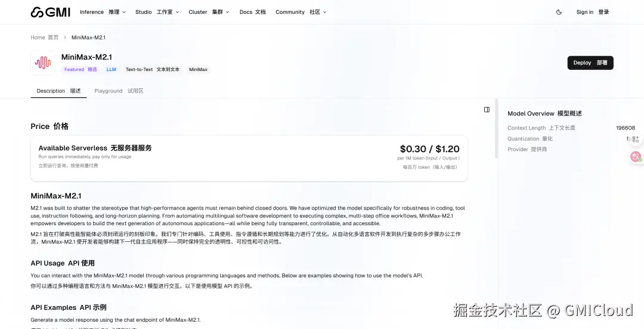The width and height of the screenshot is (644, 329).
Task: Click the description panel scrollbar
Action: coord(496,129)
